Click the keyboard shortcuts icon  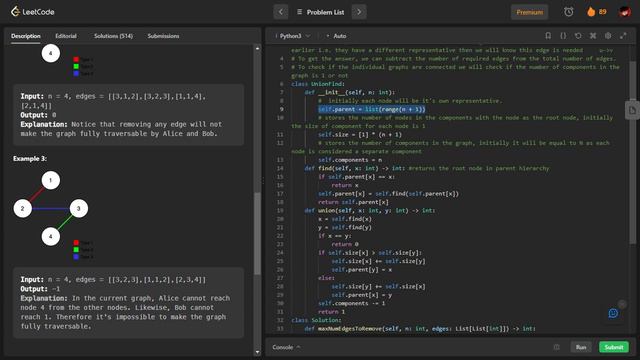(x=593, y=36)
